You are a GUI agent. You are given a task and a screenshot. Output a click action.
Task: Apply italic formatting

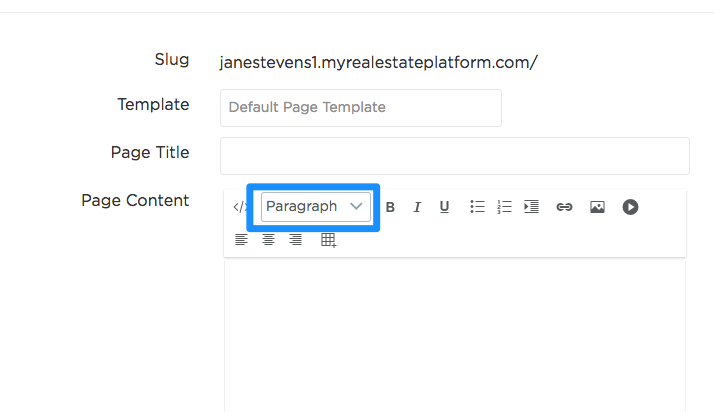coord(417,207)
